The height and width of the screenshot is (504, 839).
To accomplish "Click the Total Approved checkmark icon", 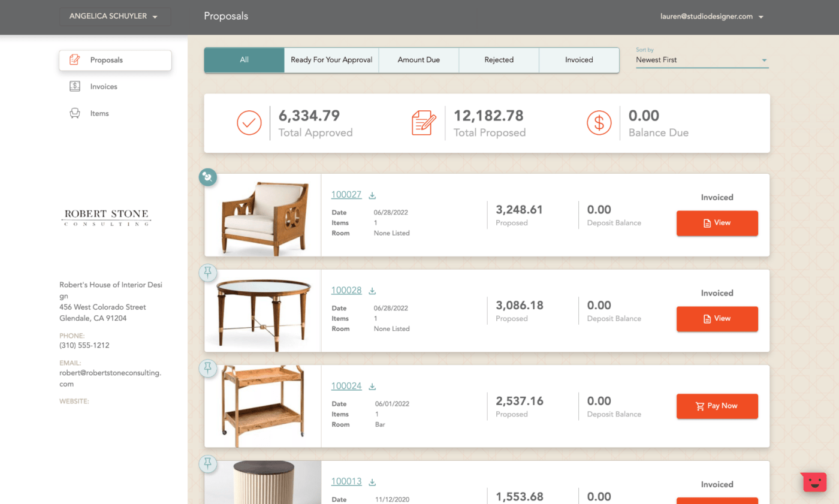I will click(x=249, y=123).
